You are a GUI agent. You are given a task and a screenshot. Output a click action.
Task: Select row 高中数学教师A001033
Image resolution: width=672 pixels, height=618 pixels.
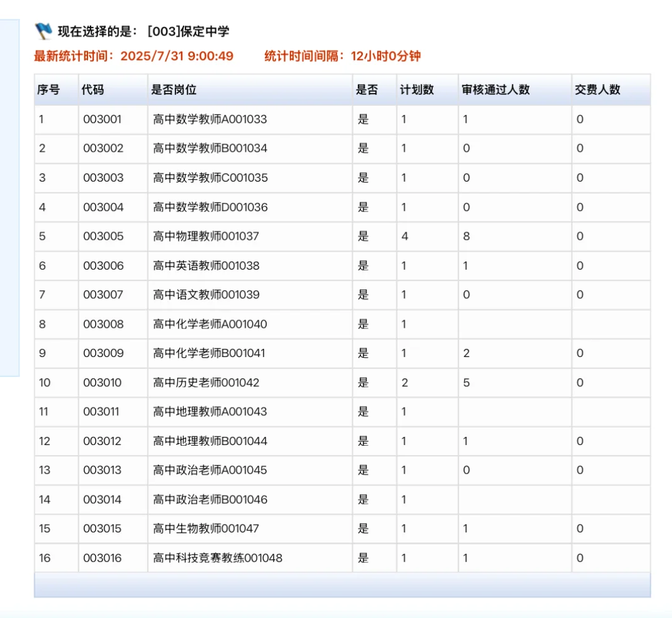[x=342, y=119]
